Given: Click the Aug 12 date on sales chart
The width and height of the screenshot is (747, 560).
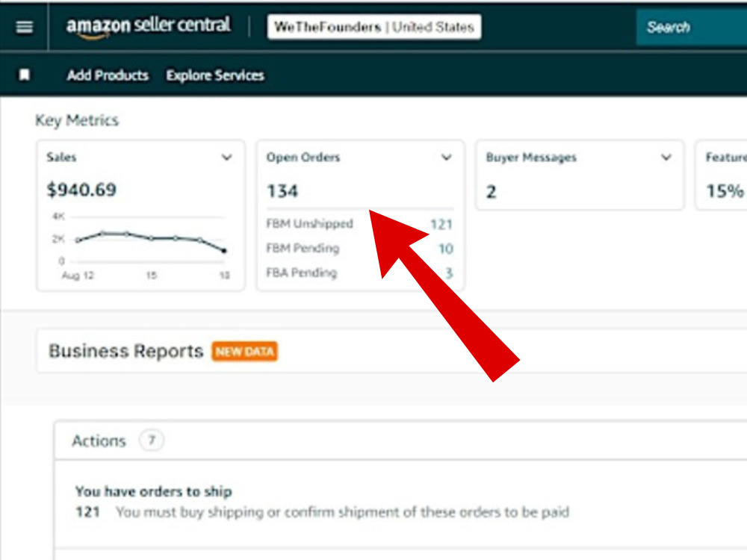Looking at the screenshot, I should click(x=78, y=276).
